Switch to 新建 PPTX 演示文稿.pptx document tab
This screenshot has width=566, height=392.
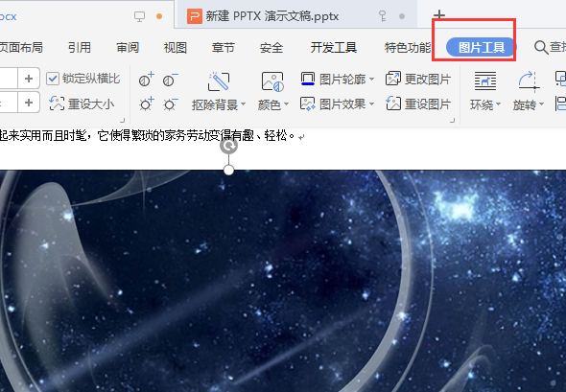[271, 16]
